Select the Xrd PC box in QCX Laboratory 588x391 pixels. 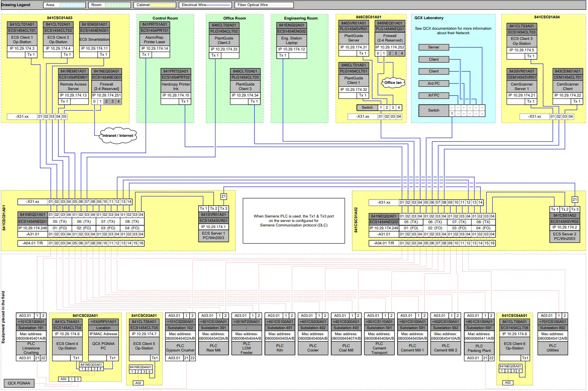point(433,83)
